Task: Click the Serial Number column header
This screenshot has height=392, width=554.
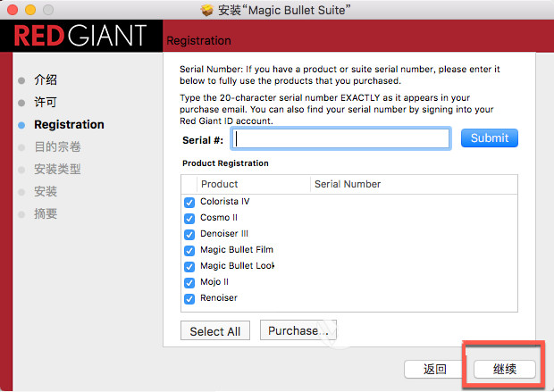Action: coord(348,184)
